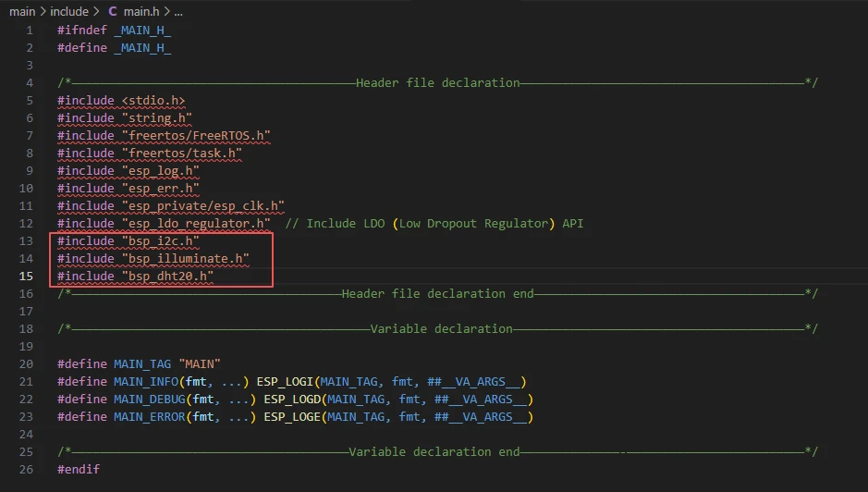Click the #endif directive

point(79,470)
